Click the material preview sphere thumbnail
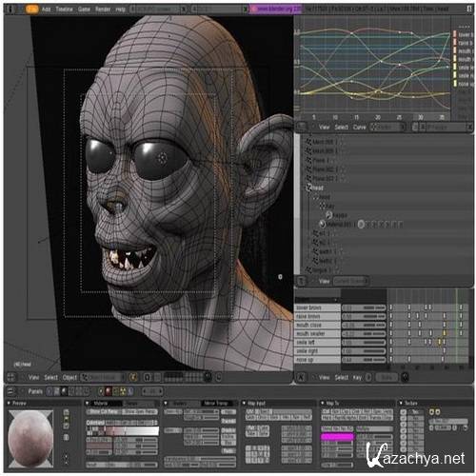 click(30, 439)
